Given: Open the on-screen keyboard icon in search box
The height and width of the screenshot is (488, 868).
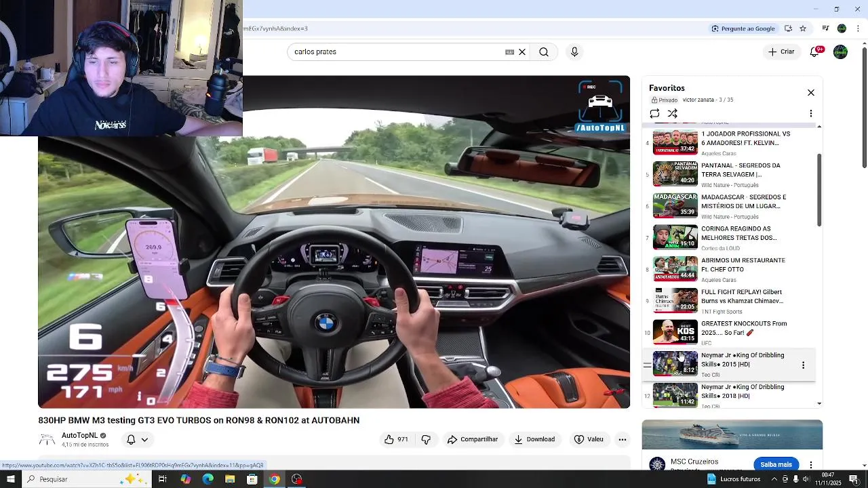Looking at the screenshot, I should [509, 52].
